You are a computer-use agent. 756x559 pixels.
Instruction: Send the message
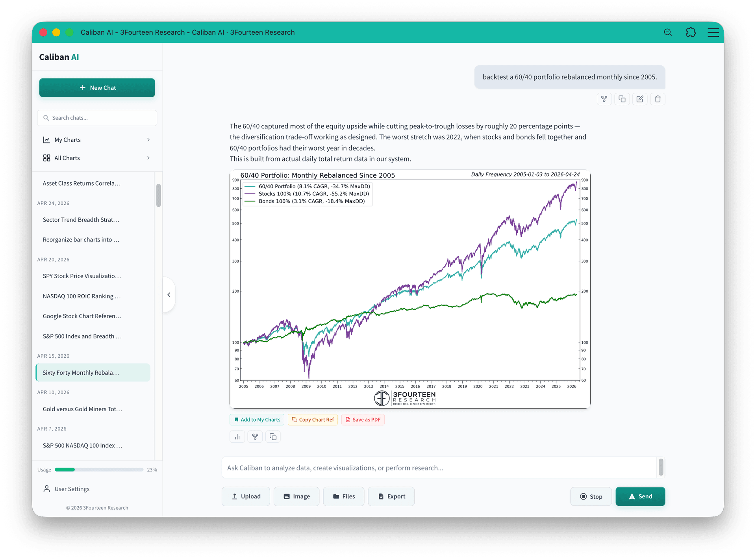coord(640,496)
